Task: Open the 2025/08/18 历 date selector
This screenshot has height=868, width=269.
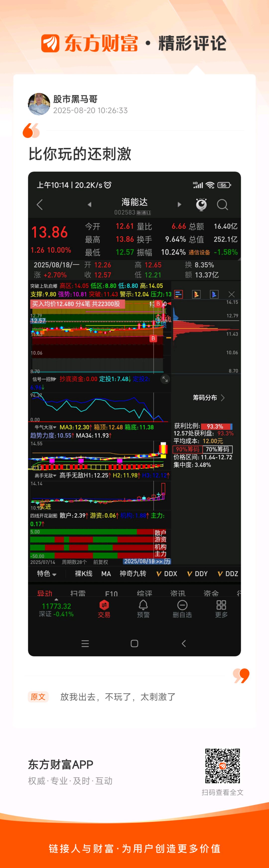Action: (147, 561)
